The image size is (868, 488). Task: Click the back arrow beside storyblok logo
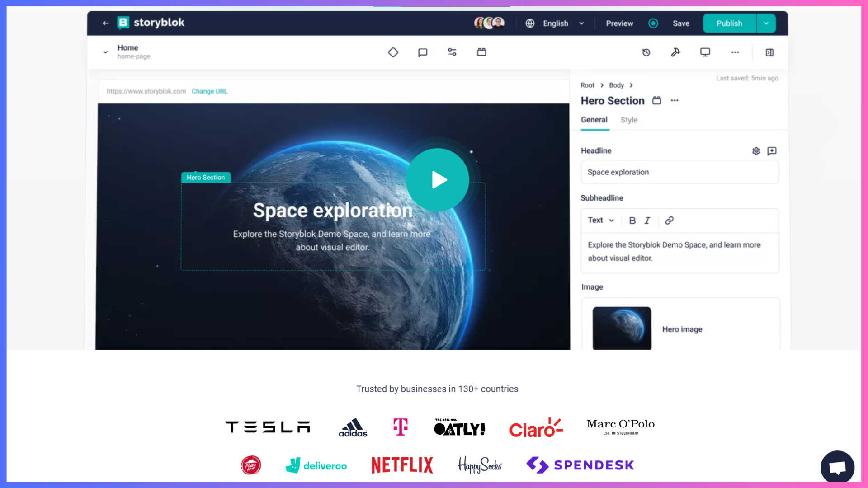coord(105,23)
